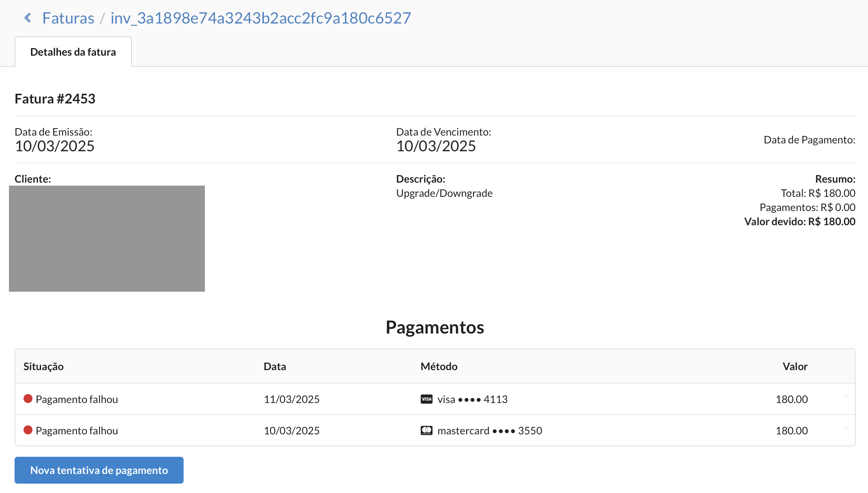Screen dimensions: 868x493
Task: Click 180.00 value in mastercard row
Action: coord(792,431)
